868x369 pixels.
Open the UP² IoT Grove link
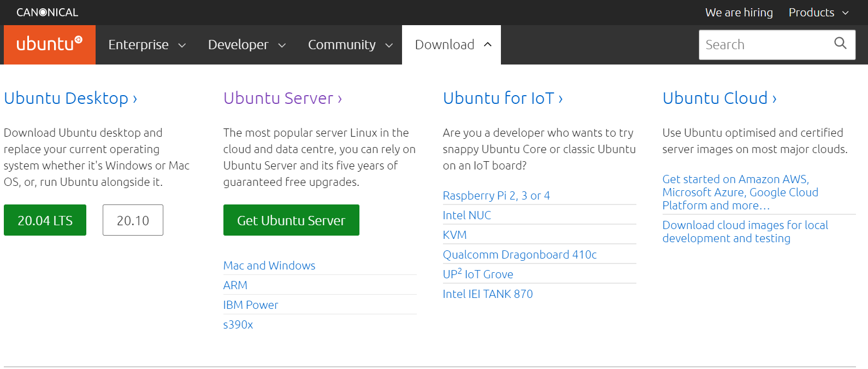point(478,274)
